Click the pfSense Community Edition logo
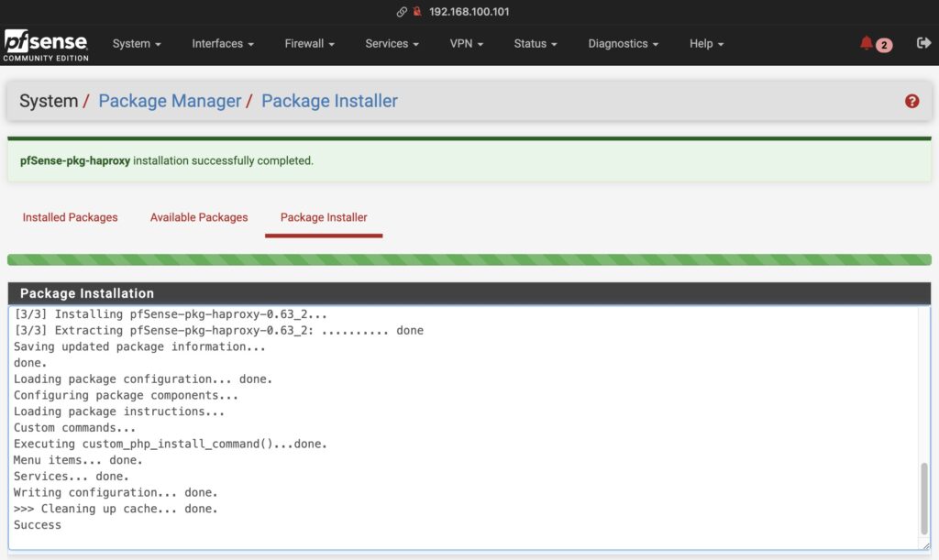 tap(46, 46)
